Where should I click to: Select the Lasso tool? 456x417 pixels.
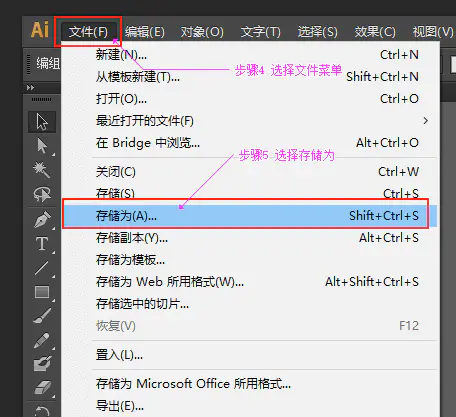click(x=42, y=194)
